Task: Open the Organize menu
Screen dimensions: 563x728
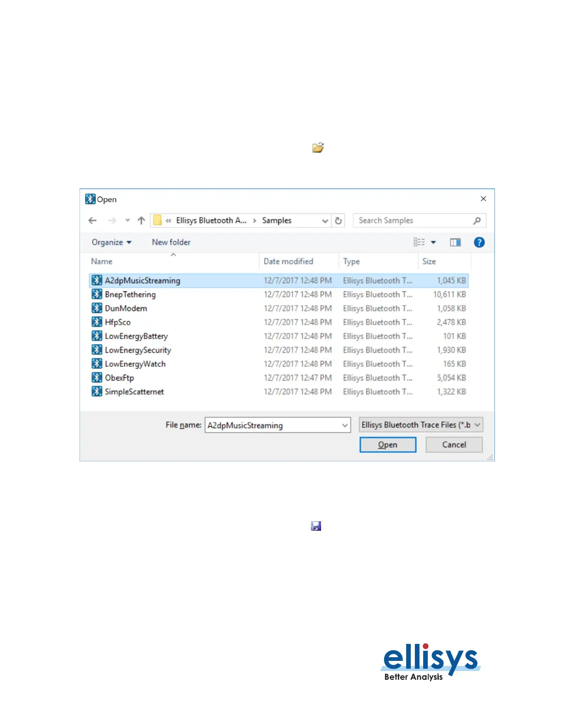Action: [111, 242]
